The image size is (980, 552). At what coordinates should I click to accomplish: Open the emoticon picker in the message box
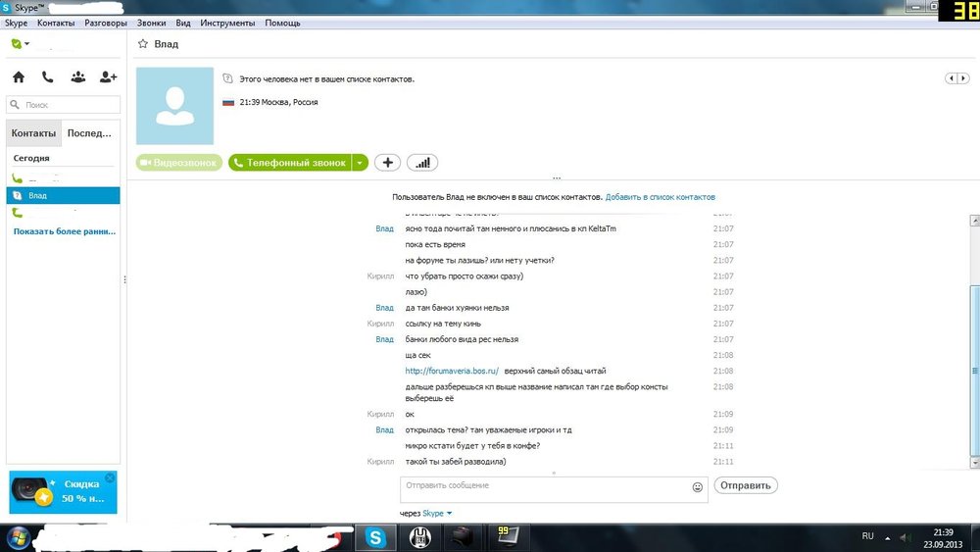pos(698,486)
